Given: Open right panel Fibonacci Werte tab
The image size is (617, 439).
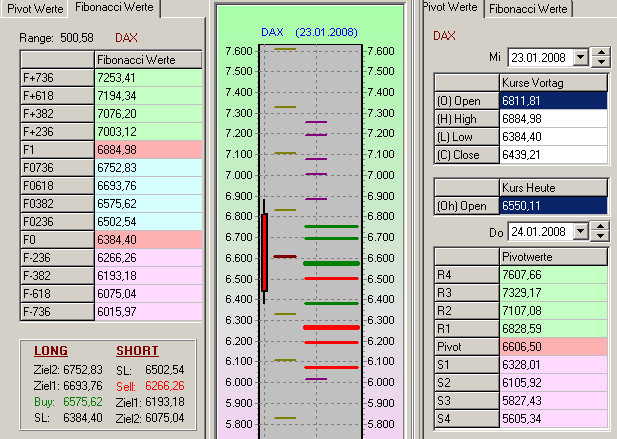Looking at the screenshot, I should tap(528, 9).
